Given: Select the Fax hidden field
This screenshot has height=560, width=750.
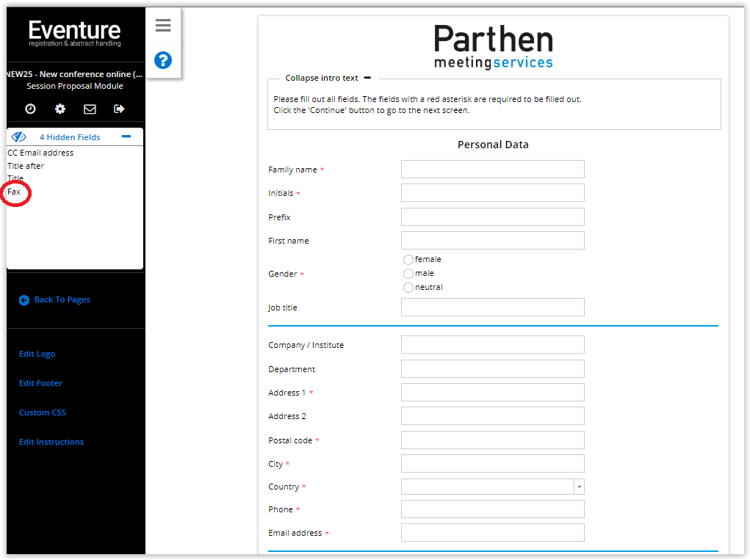Looking at the screenshot, I should coord(14,192).
